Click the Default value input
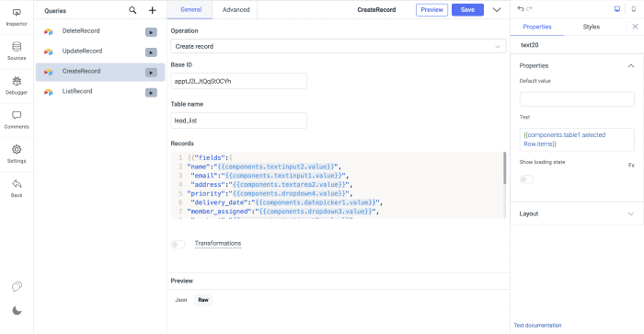 tap(577, 99)
